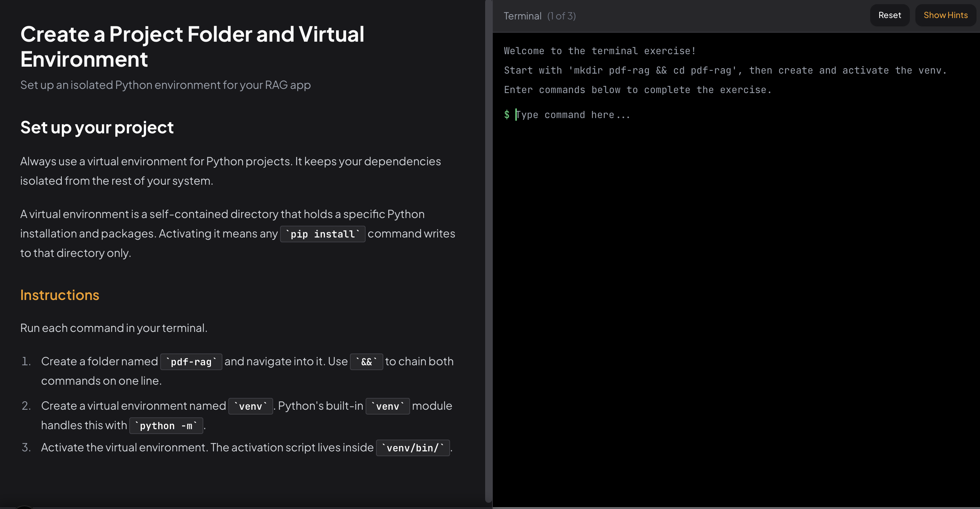This screenshot has height=509, width=980.
Task: Click the lesson panel vertical scrollbar
Action: point(488,251)
